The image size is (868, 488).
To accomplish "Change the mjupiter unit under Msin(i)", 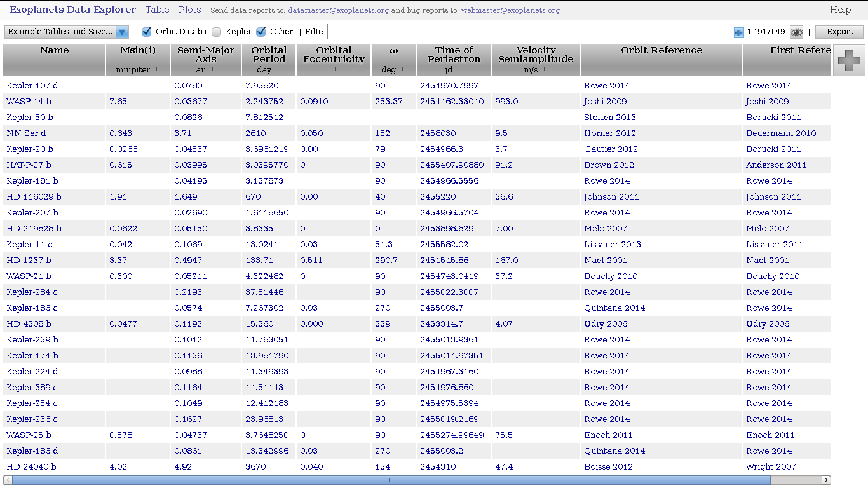I will 132,70.
